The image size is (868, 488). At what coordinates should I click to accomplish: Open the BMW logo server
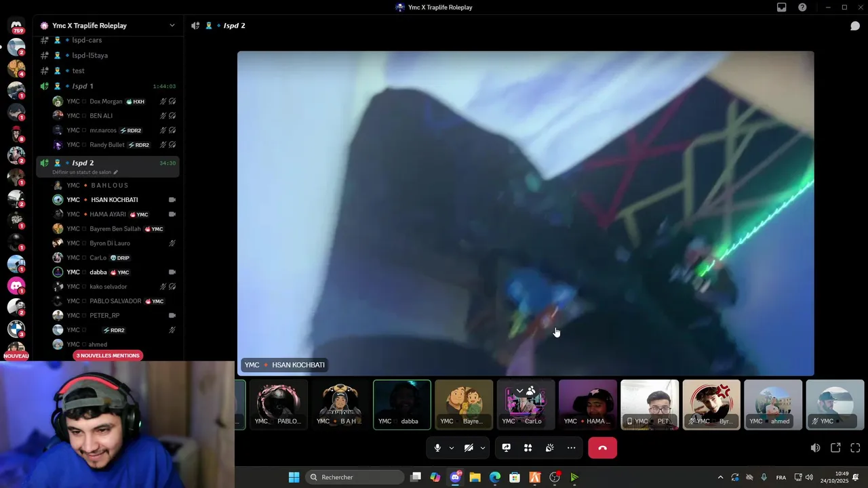(16, 329)
